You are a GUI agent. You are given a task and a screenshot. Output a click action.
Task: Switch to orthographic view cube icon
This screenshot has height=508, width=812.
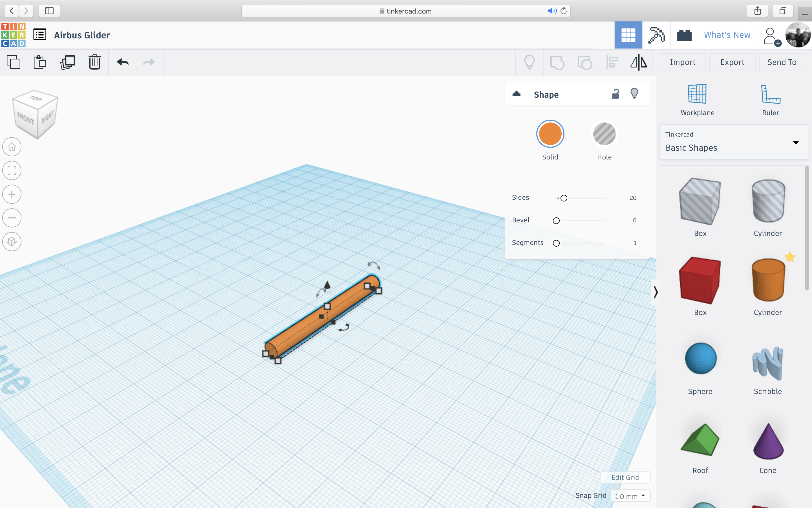12,242
